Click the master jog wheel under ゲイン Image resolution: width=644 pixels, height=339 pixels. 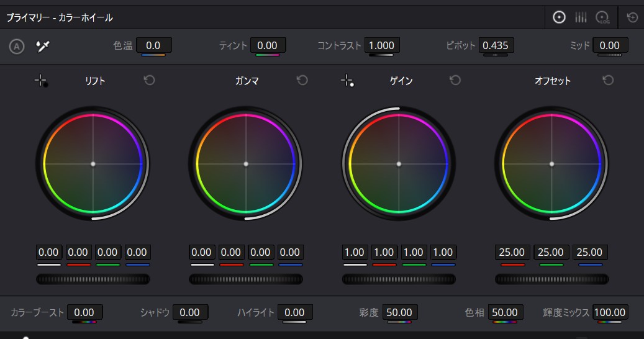[x=399, y=279]
